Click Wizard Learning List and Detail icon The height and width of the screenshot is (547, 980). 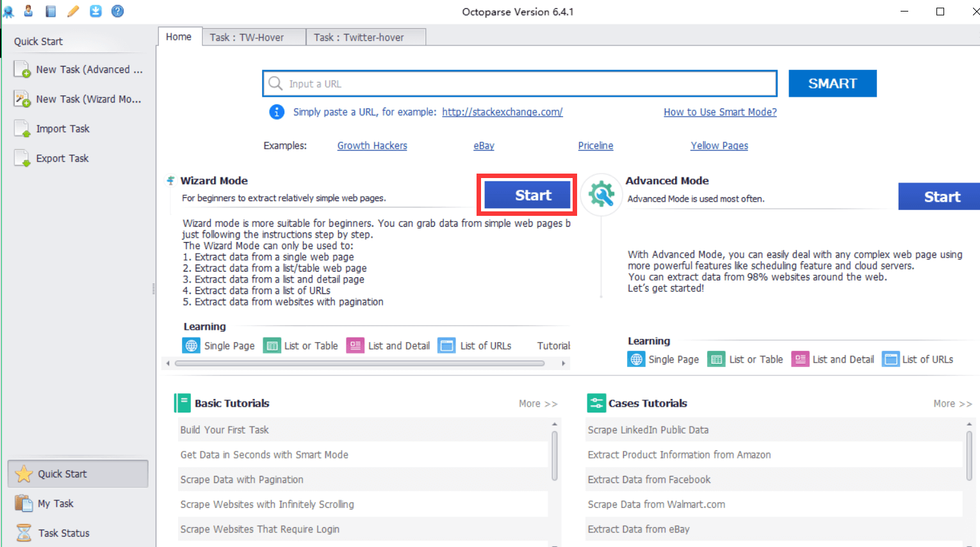(x=355, y=346)
